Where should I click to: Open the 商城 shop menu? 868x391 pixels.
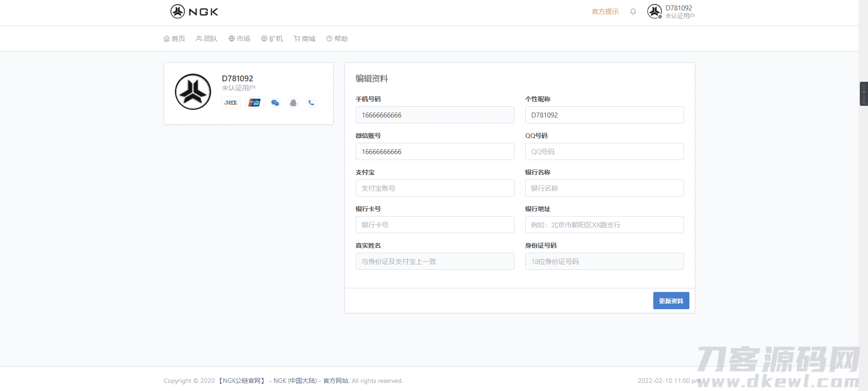305,39
